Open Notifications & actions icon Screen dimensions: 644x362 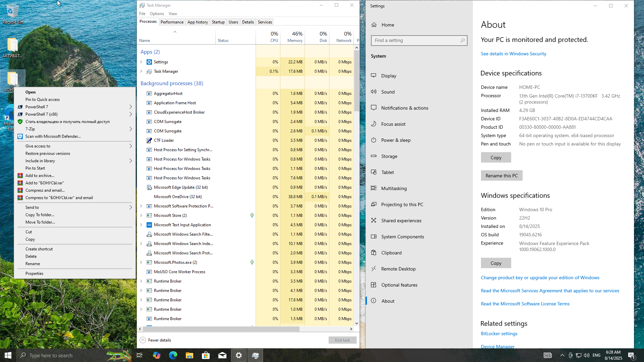pyautogui.click(x=374, y=108)
